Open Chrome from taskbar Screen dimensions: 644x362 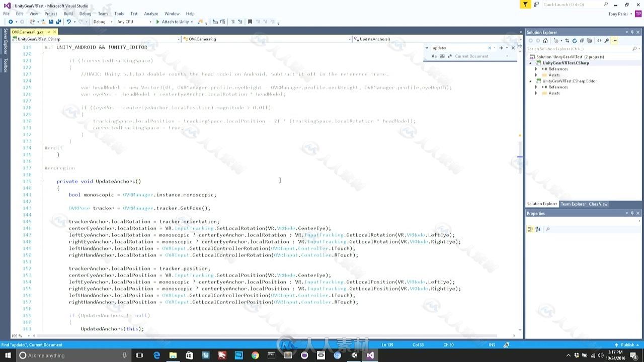[255, 355]
